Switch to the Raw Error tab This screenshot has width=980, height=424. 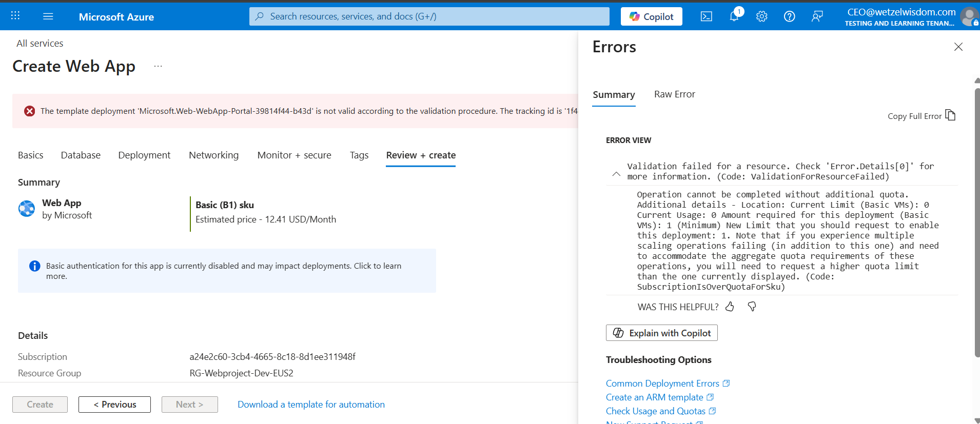click(674, 94)
